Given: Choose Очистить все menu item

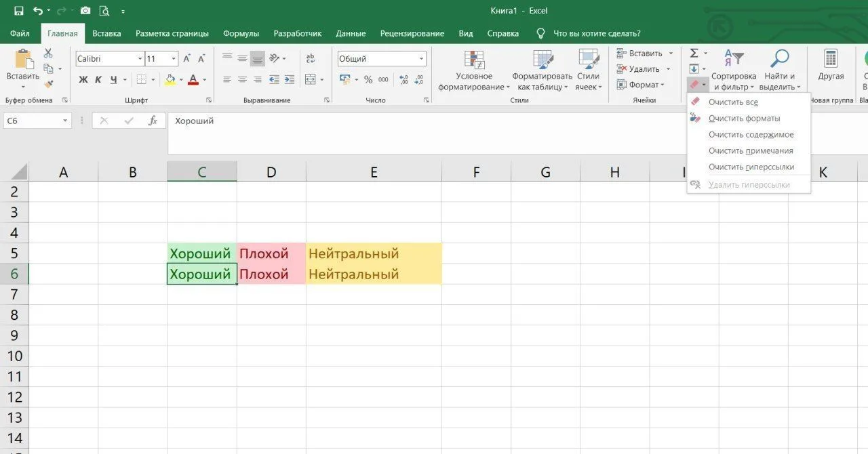Looking at the screenshot, I should point(749,102).
